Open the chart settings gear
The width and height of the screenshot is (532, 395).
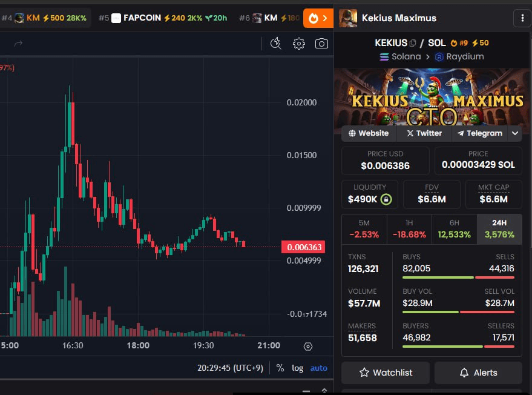(x=298, y=44)
